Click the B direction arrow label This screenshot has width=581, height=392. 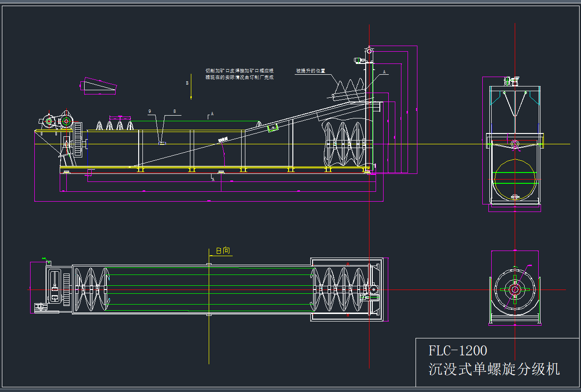[187, 83]
